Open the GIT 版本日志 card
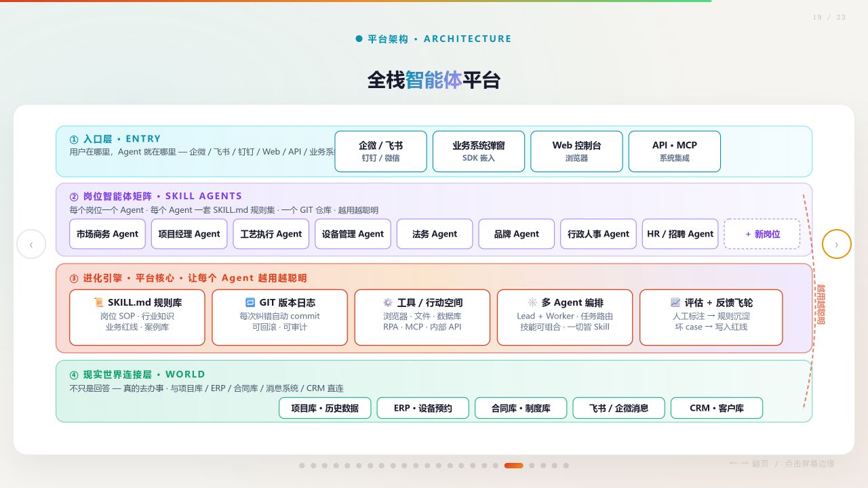868x488 pixels. pyautogui.click(x=279, y=318)
